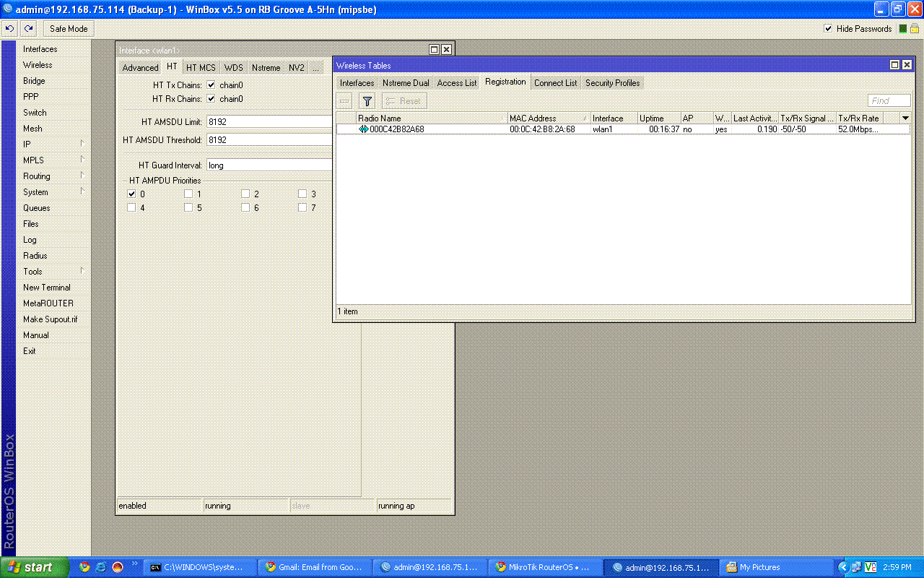Click the VE language tray icon
This screenshot has width=924, height=578.
[870, 567]
